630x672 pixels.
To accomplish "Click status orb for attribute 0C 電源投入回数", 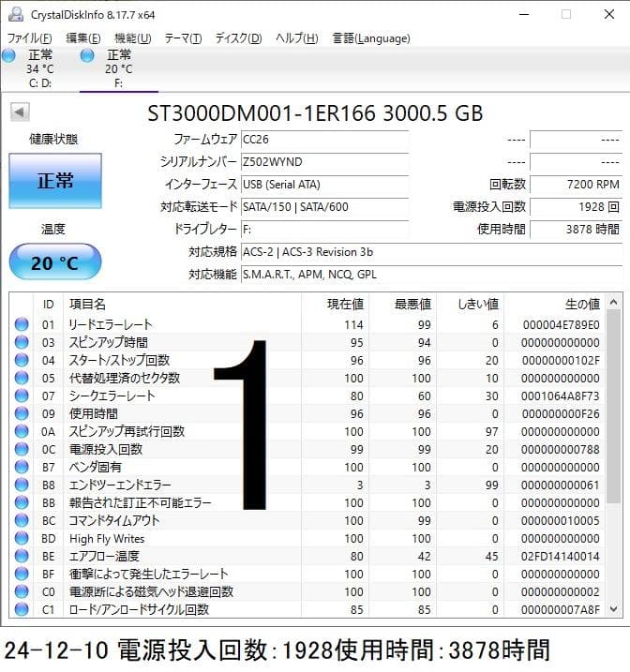I will coord(22,449).
